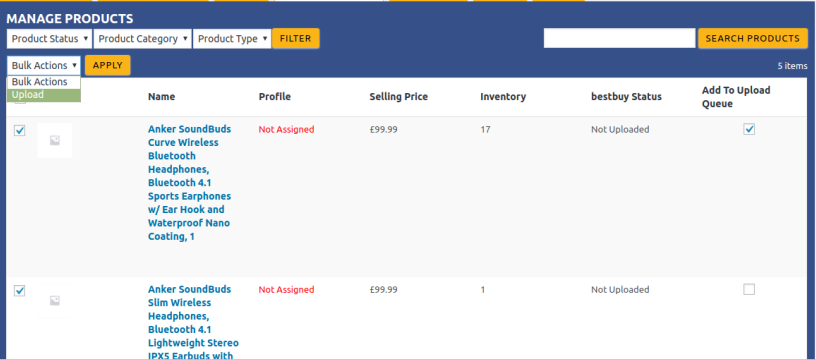The height and width of the screenshot is (360, 816).
Task: Click the FILTER button
Action: pos(296,38)
